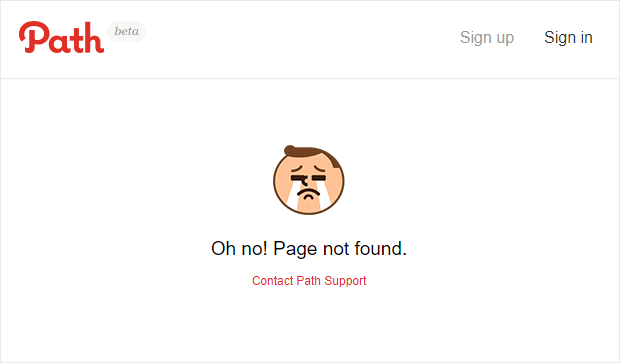The image size is (620, 363).
Task: Click the beta badge beside the logo
Action: (127, 31)
